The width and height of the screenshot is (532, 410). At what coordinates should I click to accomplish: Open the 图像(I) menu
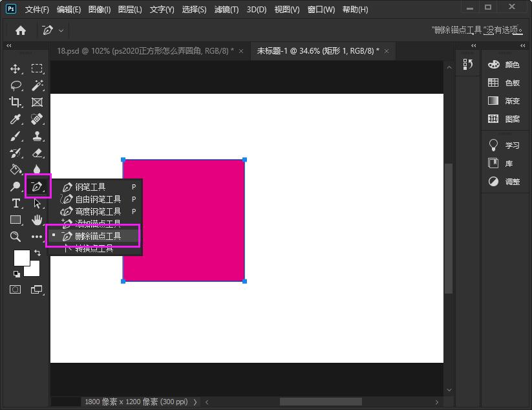click(100, 10)
